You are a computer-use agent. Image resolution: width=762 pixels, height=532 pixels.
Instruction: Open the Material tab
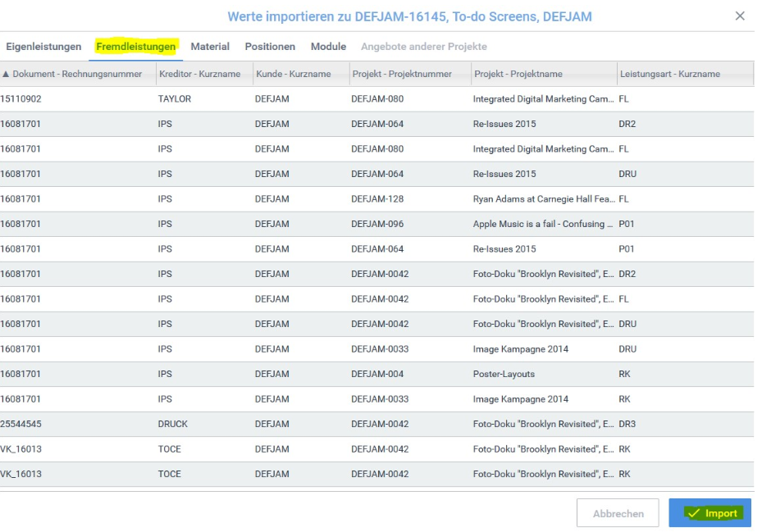coord(210,47)
